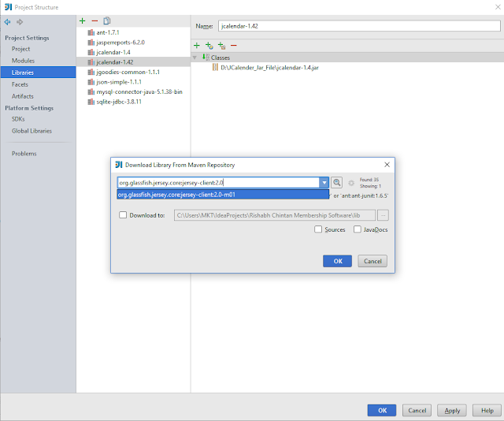This screenshot has width=504, height=421.
Task: Enable the Download to checkbox
Action: click(123, 215)
